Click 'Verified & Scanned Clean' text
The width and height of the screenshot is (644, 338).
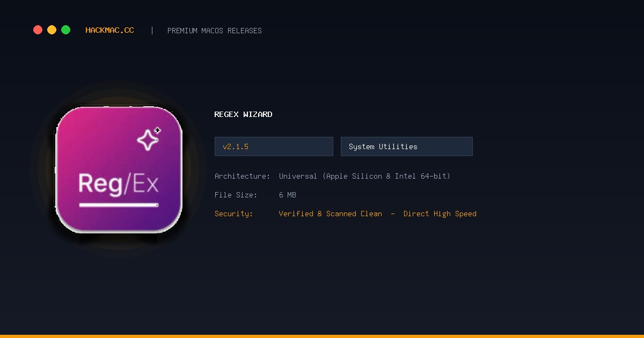pyautogui.click(x=331, y=214)
